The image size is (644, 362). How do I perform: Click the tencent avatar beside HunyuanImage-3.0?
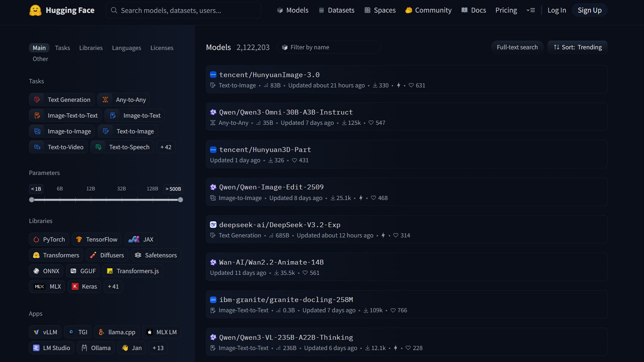(213, 75)
